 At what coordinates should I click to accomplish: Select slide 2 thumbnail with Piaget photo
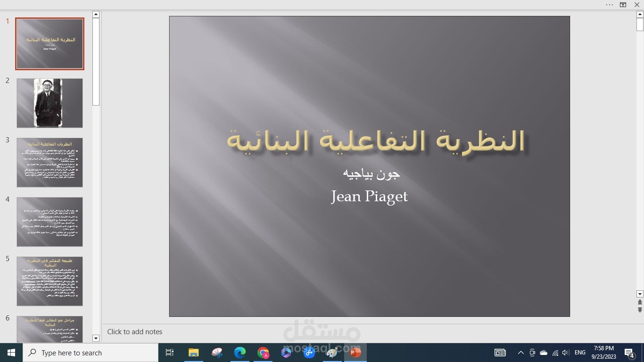[x=50, y=103]
